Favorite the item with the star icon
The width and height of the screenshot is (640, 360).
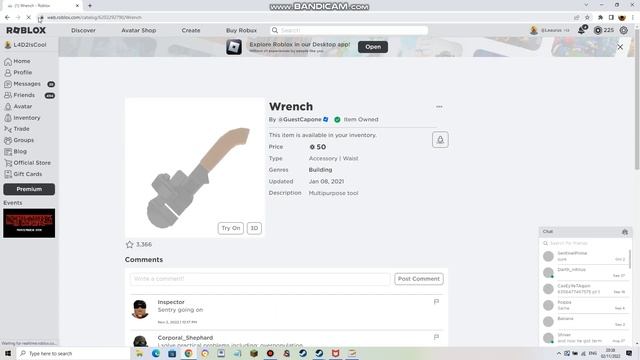[130, 244]
